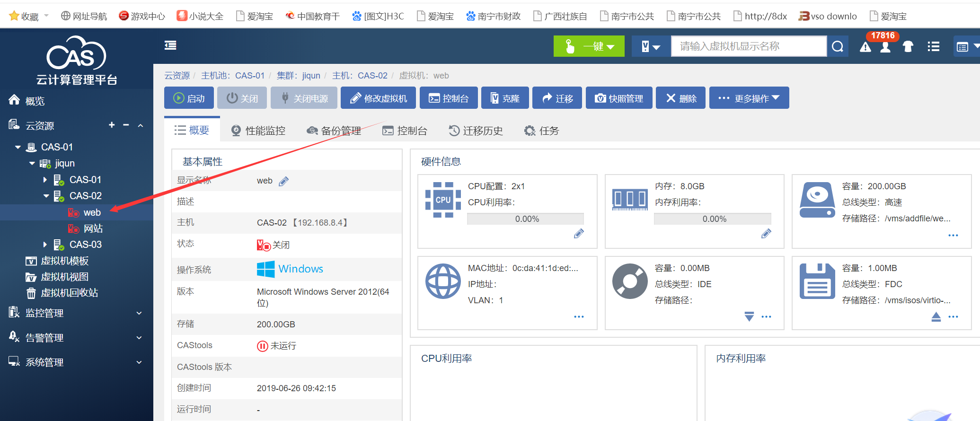Screen dimensions: 980x421
Task: Open the 更多操作 dropdown
Action: 749,98
